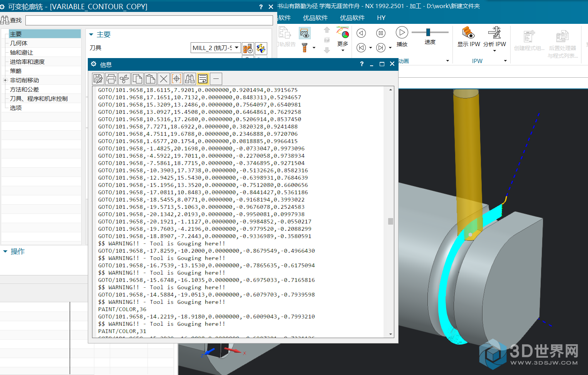Jump to previous operation start icon
588x375 pixels.
pos(361,48)
